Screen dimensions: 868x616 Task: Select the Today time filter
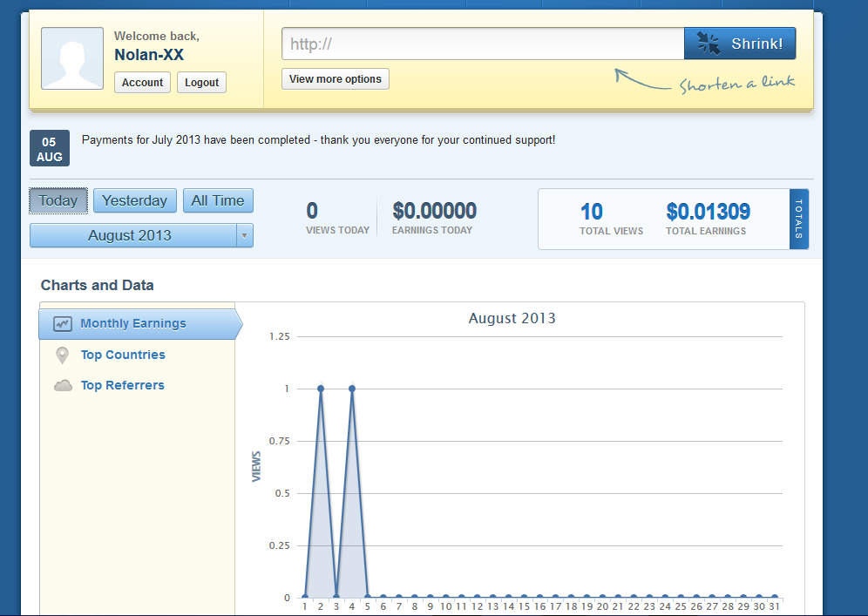(x=58, y=200)
